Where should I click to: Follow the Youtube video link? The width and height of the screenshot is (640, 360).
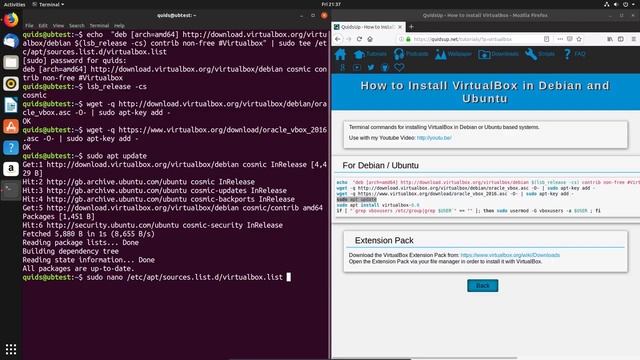pos(434,138)
